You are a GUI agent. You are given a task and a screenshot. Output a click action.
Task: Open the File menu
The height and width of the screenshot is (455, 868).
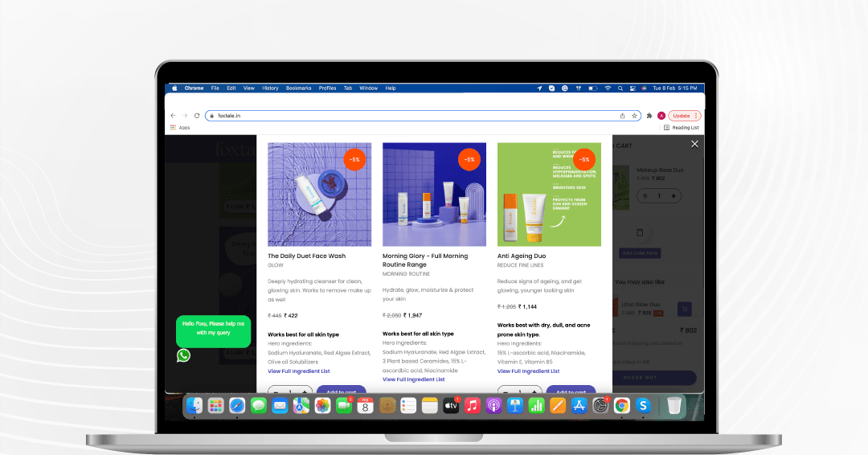coord(215,88)
